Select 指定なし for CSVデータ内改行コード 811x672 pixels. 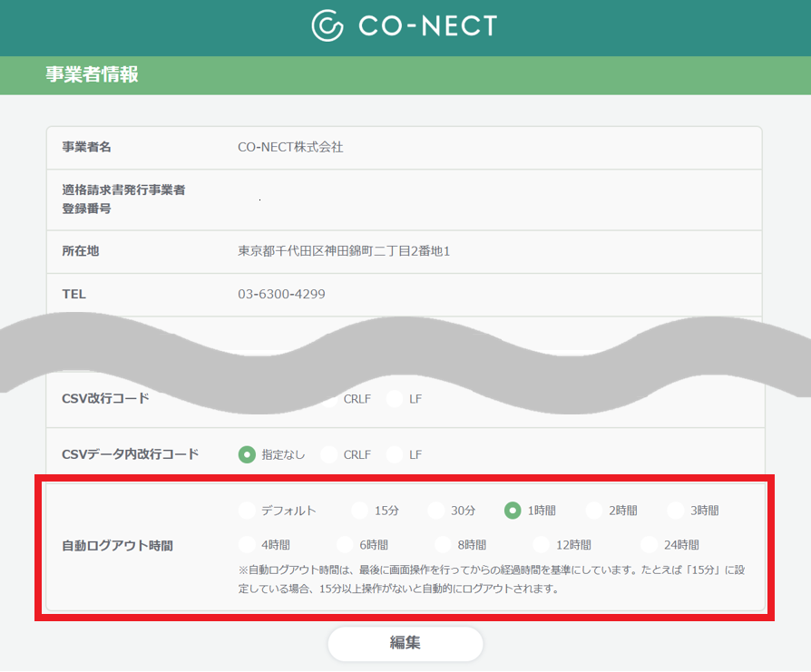pos(248,455)
